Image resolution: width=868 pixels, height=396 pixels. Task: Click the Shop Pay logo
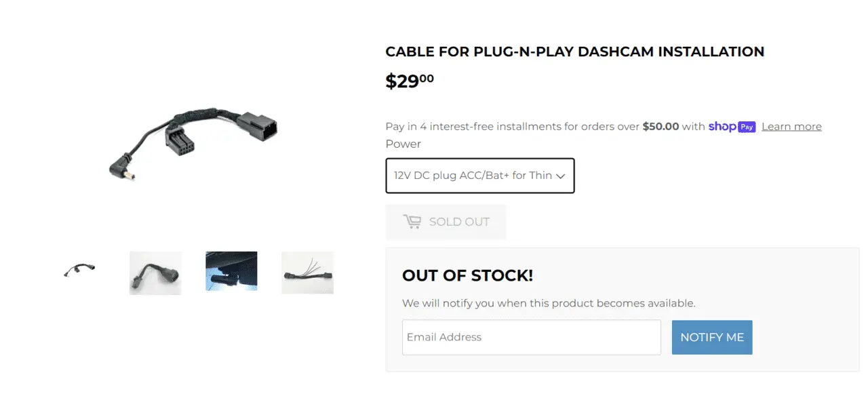point(732,127)
